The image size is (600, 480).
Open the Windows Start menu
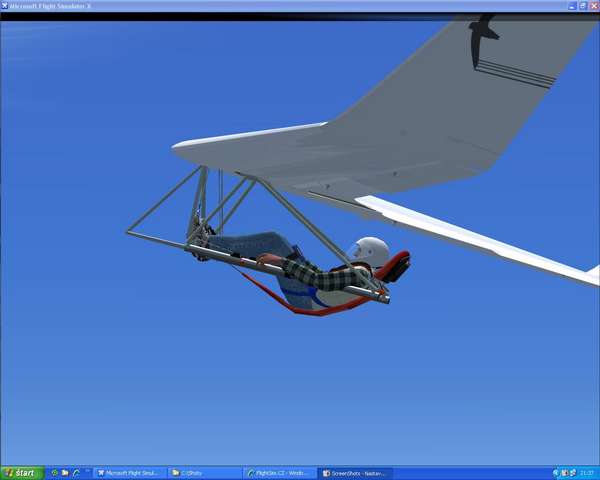[x=22, y=473]
